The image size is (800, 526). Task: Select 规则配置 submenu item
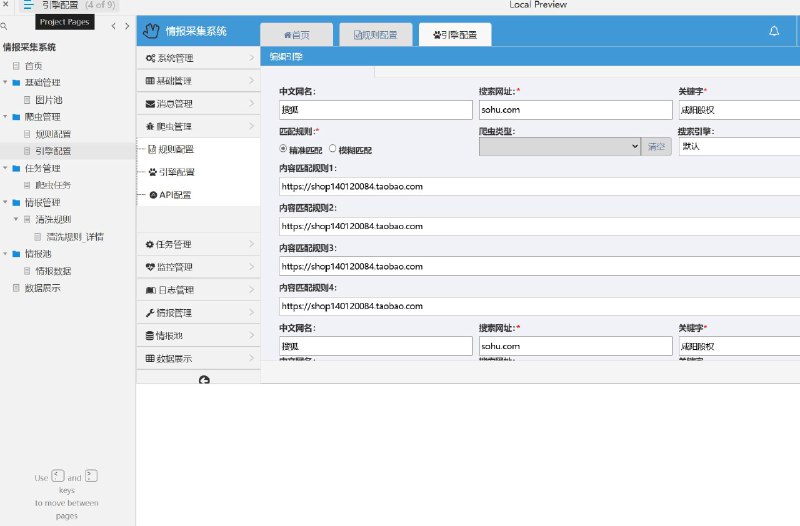click(171, 149)
